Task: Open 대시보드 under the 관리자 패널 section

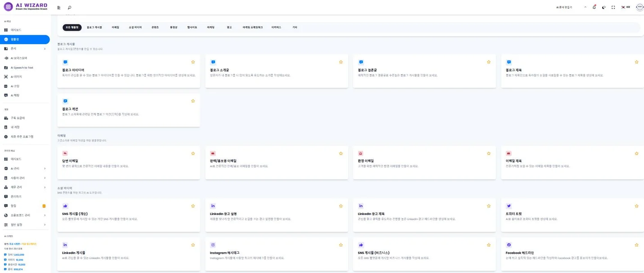Action: click(25, 159)
